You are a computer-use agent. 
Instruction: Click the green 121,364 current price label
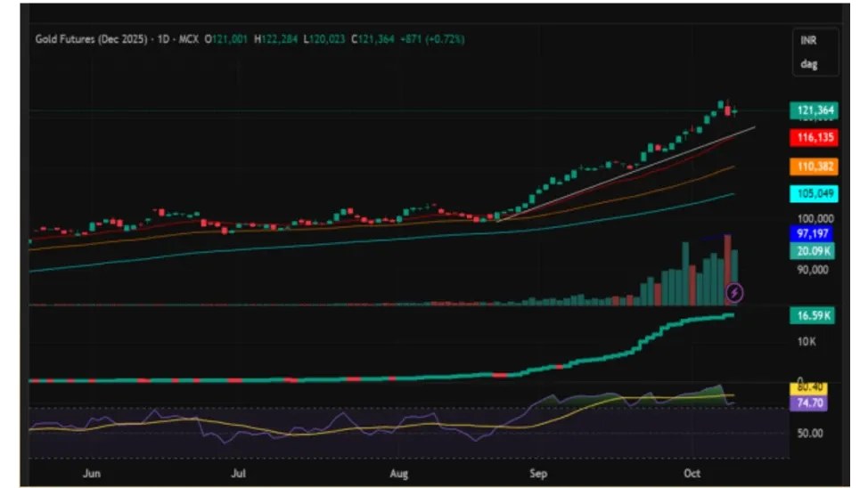point(815,110)
